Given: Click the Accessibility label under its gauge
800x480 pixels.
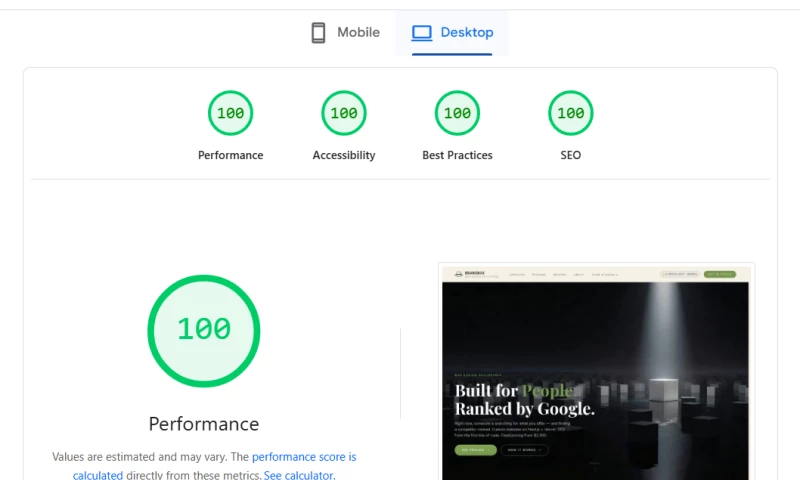Looking at the screenshot, I should tap(344, 155).
